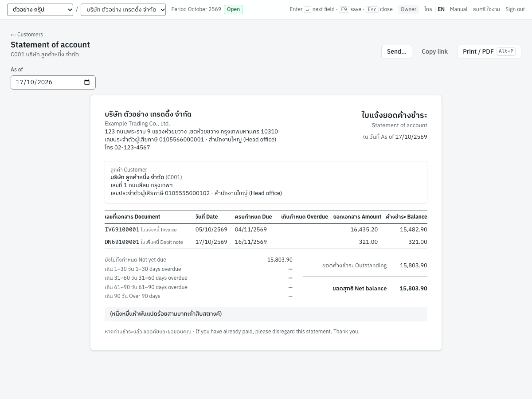
Task: Click the Document column header
Action: coord(133,217)
